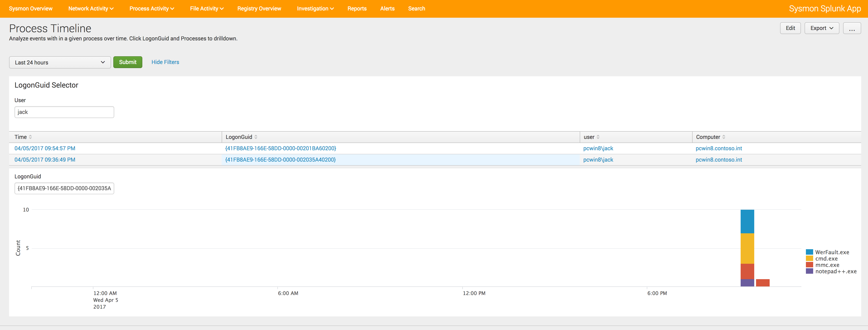868x330 pixels.
Task: Go to the Reports page
Action: pyautogui.click(x=357, y=9)
